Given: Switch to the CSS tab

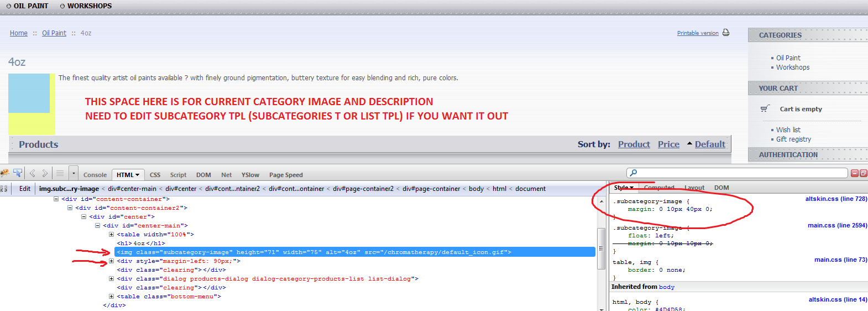Looking at the screenshot, I should (155, 175).
